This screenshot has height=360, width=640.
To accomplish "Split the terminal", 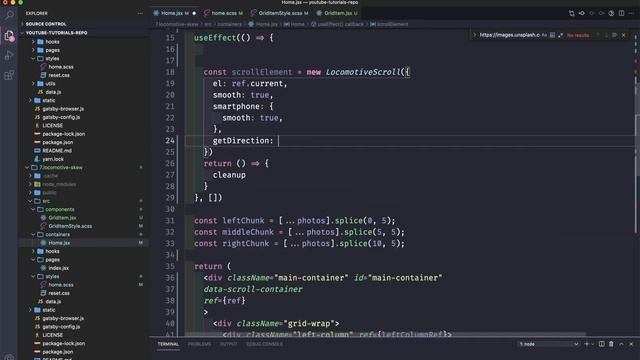I will [602, 344].
